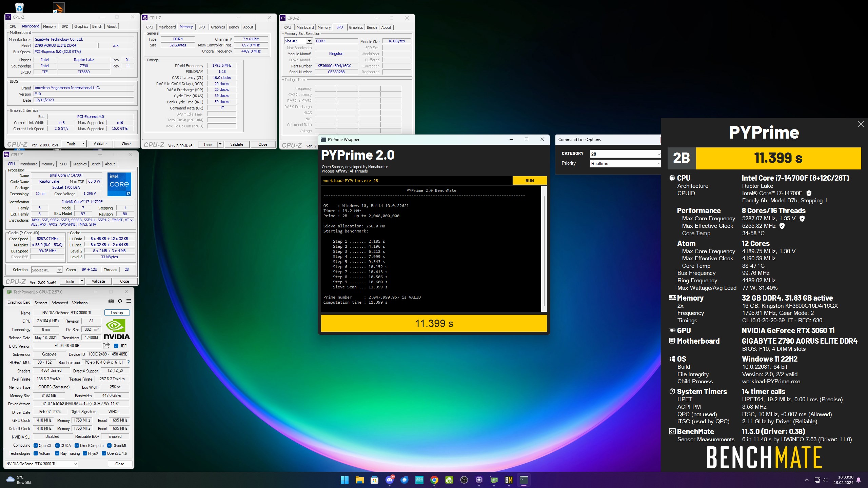Toggle the DirectCompute checkbox

(x=77, y=446)
